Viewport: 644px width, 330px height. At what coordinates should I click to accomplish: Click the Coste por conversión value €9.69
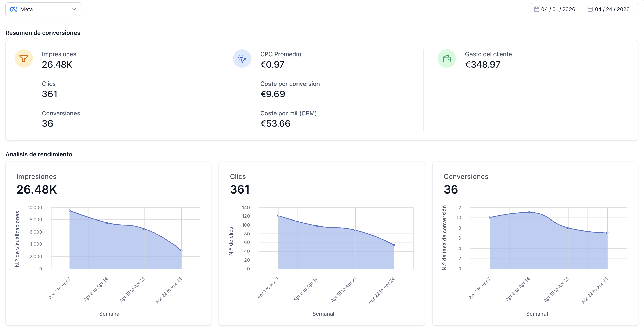coord(273,94)
